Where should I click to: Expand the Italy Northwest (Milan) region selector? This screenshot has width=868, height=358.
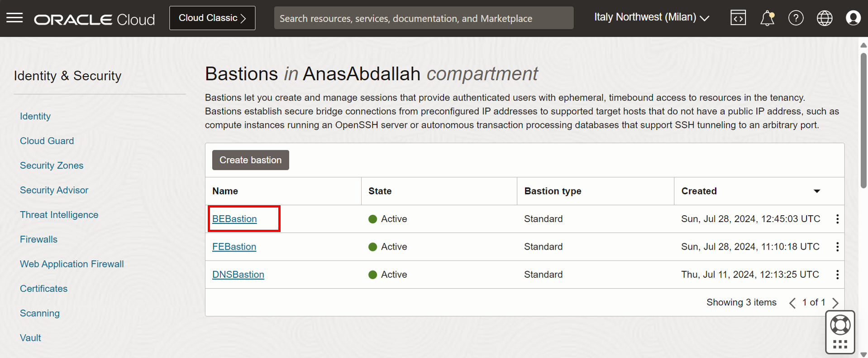point(651,18)
